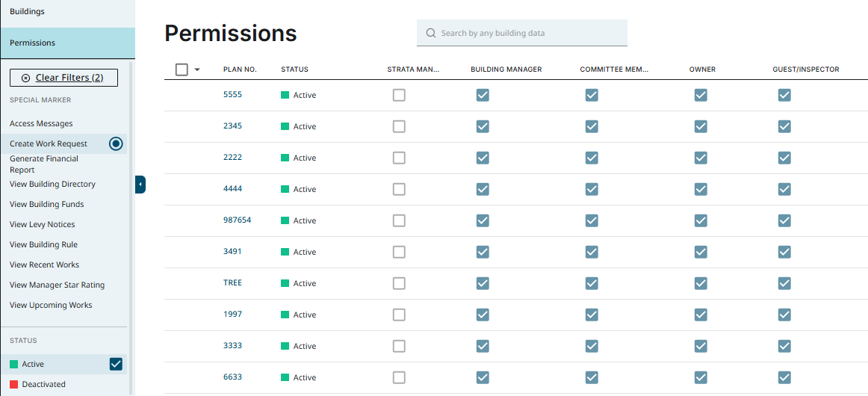Screen dimensions: 868x396
Task: Open plan TREE link
Action: point(232,282)
